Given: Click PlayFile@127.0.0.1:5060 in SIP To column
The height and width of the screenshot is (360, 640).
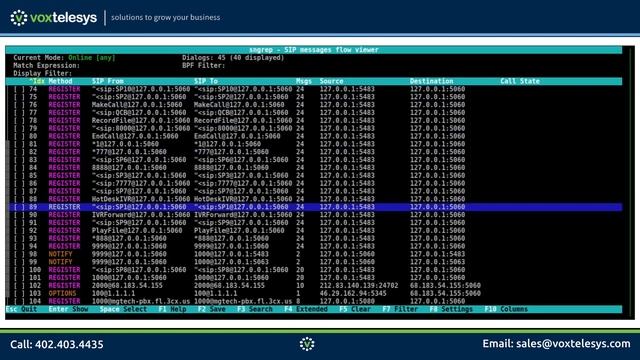Looking at the screenshot, I should pyautogui.click(x=239, y=231).
